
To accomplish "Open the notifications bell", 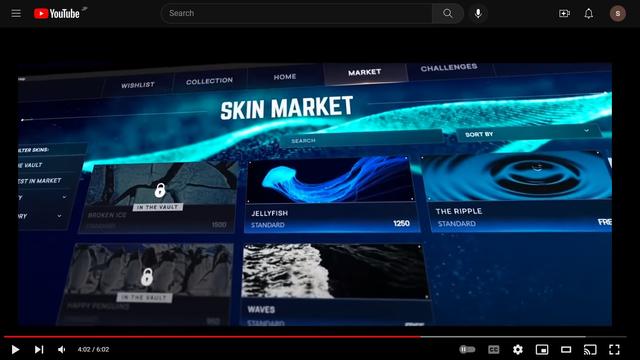I will tap(589, 13).
